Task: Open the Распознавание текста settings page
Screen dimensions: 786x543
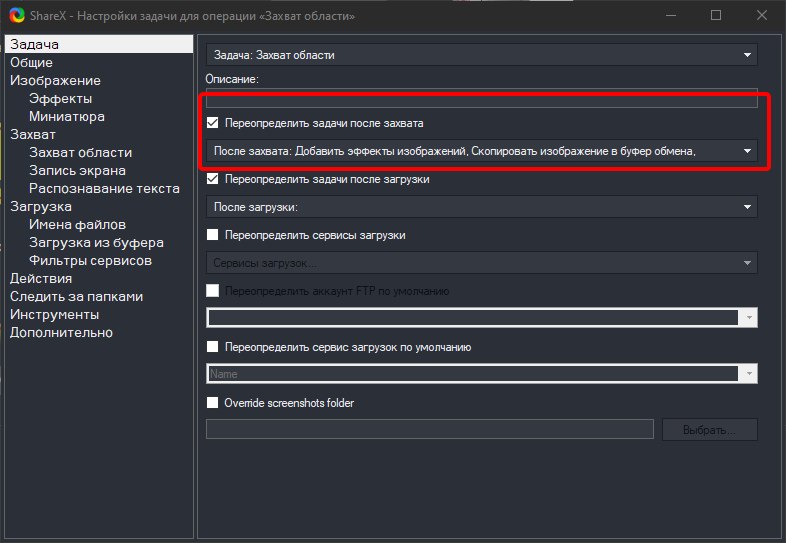Action: pyautogui.click(x=104, y=189)
